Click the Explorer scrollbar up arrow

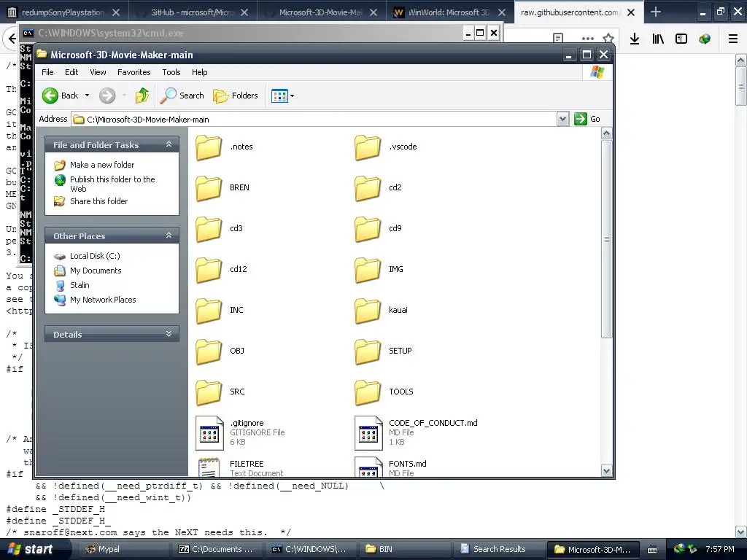tap(606, 133)
